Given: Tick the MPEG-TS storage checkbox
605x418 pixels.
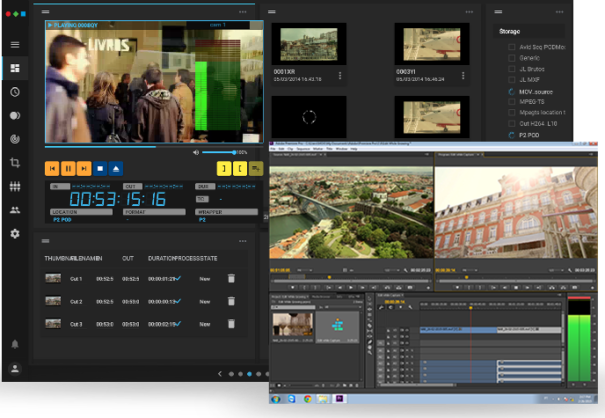Looking at the screenshot, I should (x=512, y=101).
